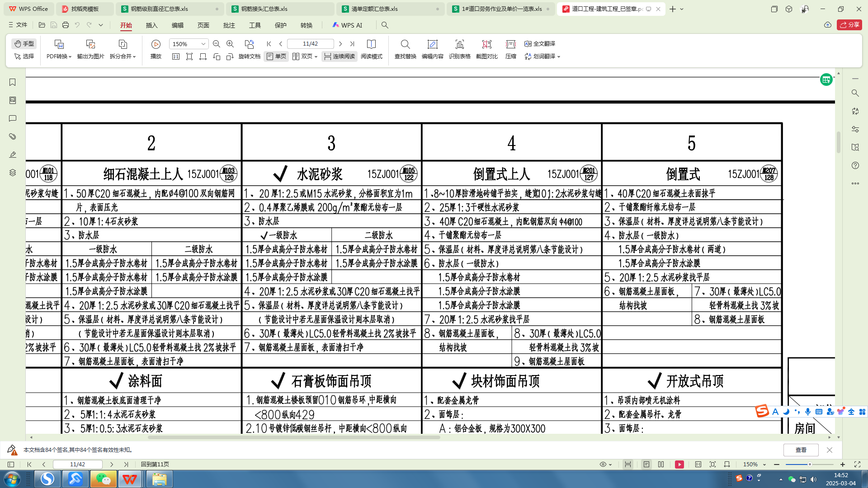Open the PDF转换 dropdown
This screenshot has width=868, height=488.
(x=59, y=56)
